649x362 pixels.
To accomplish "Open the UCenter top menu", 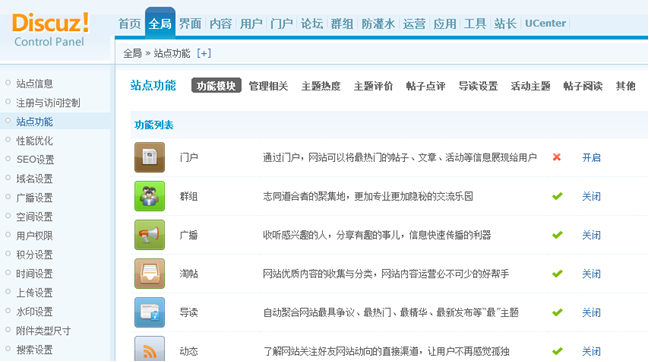I will (x=546, y=23).
